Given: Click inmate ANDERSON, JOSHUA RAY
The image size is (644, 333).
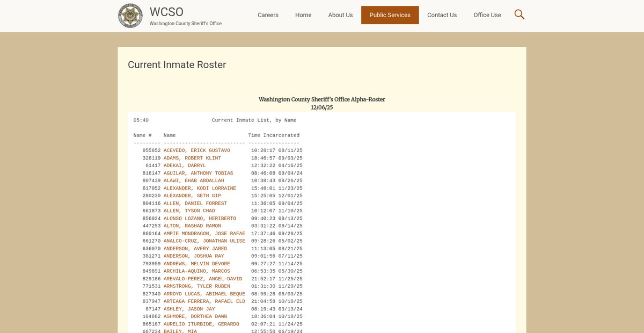Looking at the screenshot, I should (x=194, y=256).
